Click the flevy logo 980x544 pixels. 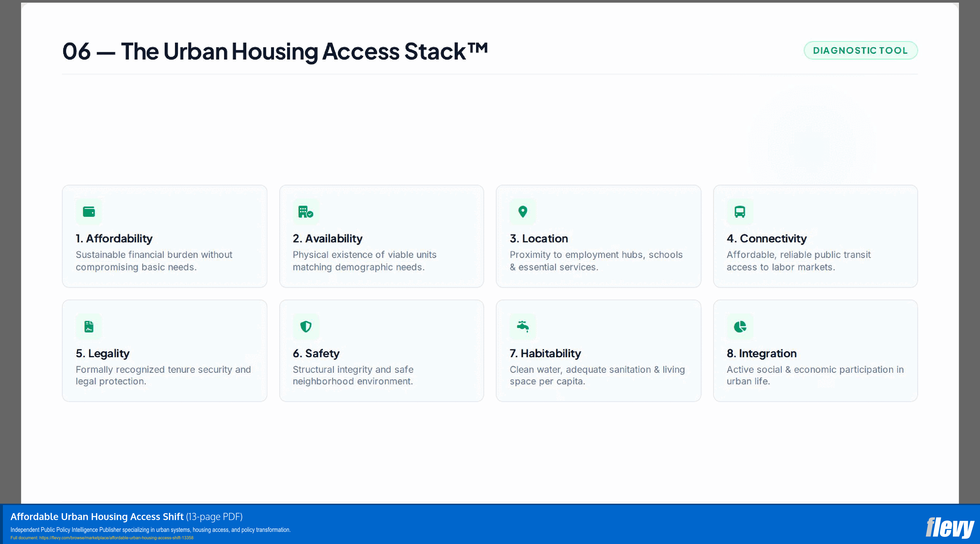coord(949,528)
